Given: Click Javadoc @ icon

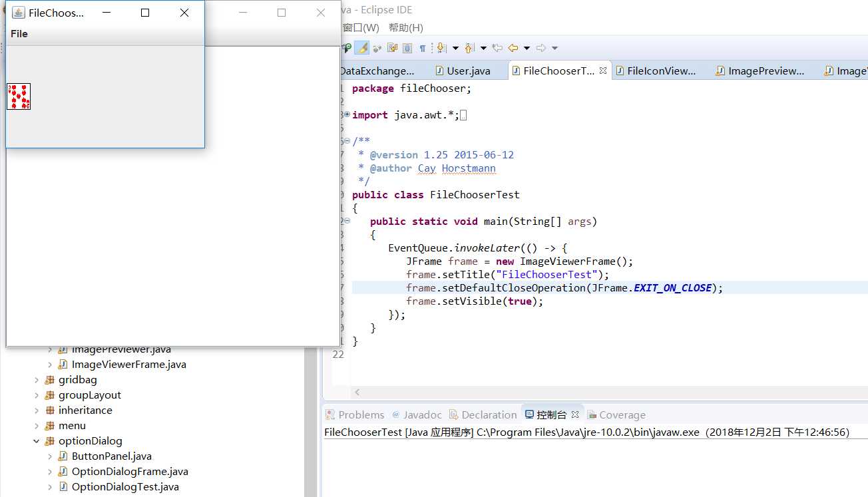Looking at the screenshot, I should pos(396,414).
